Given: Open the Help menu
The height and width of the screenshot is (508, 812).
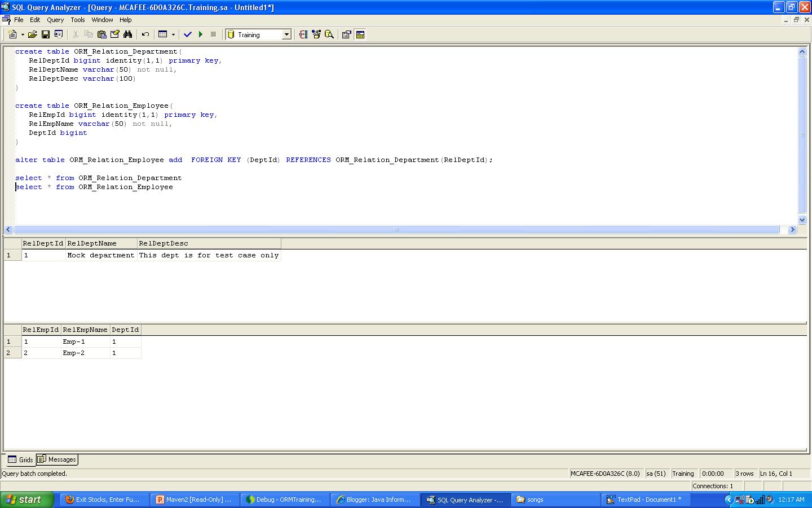Looking at the screenshot, I should [x=125, y=20].
